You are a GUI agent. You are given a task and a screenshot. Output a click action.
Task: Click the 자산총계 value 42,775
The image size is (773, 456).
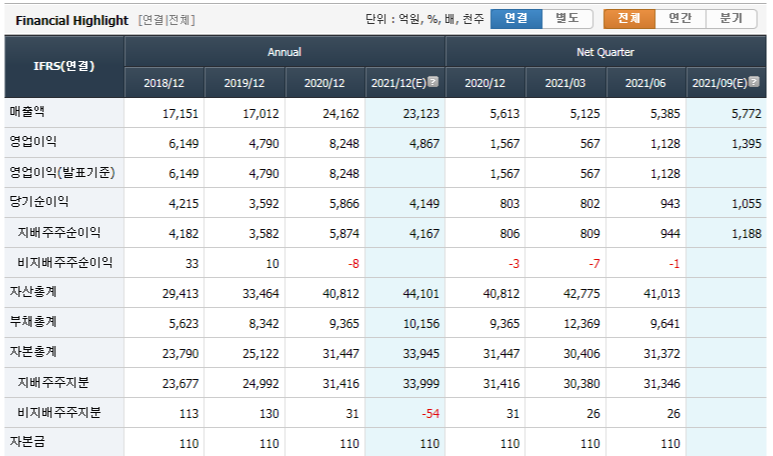582,294
